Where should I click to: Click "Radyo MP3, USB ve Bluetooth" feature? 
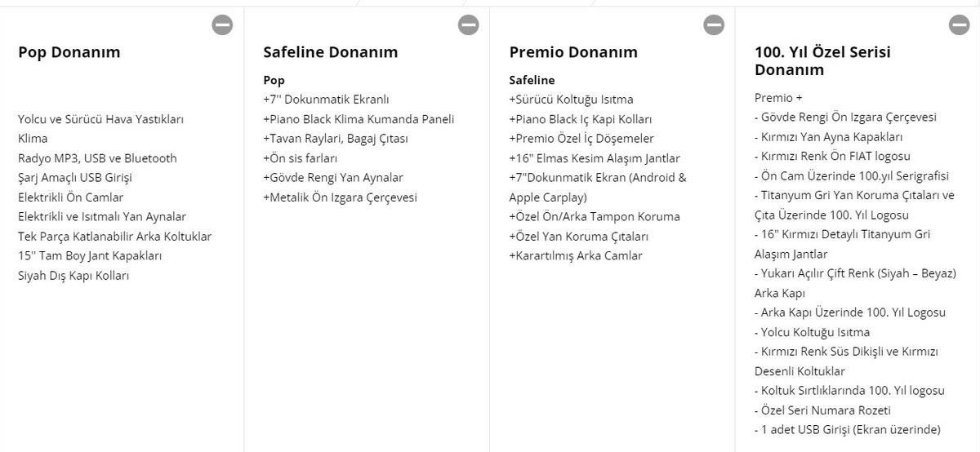[x=97, y=158]
